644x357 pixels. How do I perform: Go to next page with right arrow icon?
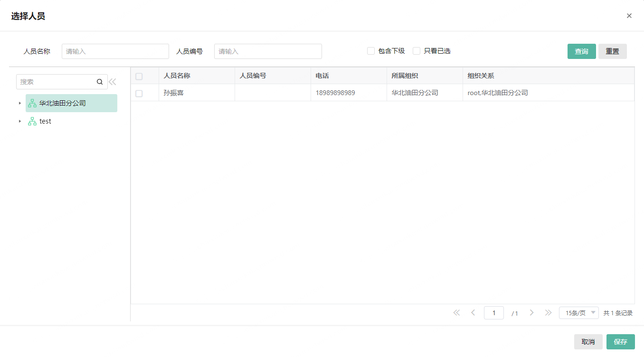tap(531, 312)
